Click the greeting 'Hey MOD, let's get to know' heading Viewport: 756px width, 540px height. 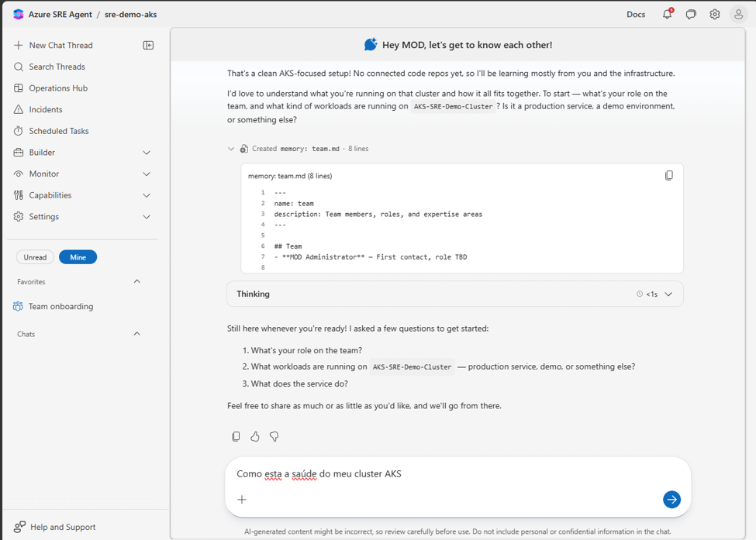467,45
